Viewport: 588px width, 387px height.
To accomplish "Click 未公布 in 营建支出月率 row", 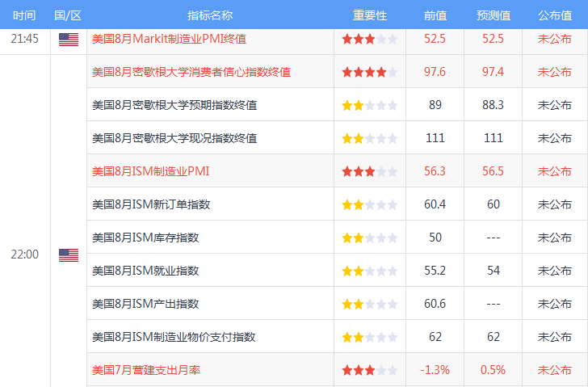I will [x=555, y=370].
